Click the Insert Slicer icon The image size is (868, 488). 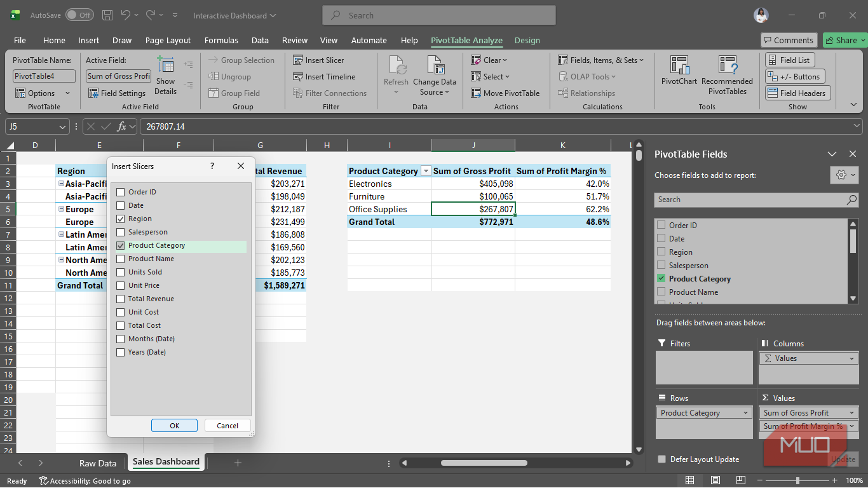point(298,60)
